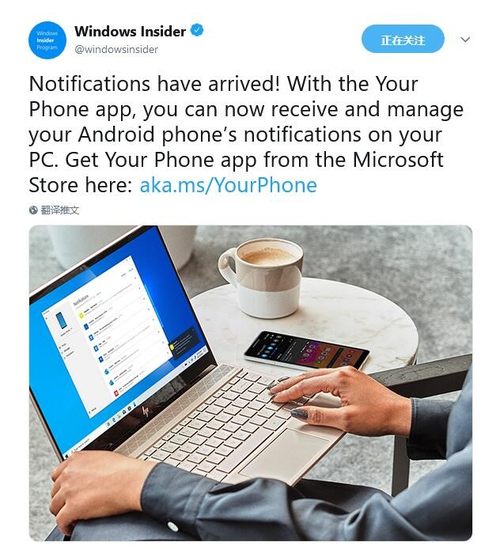Image resolution: width=500 pixels, height=549 pixels.
Task: Click the blue phone illustration on laptop screen
Action: tap(62, 320)
